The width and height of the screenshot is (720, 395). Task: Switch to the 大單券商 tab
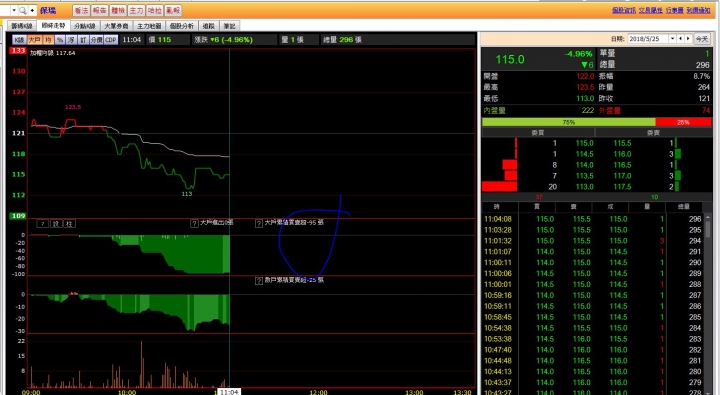(x=116, y=26)
